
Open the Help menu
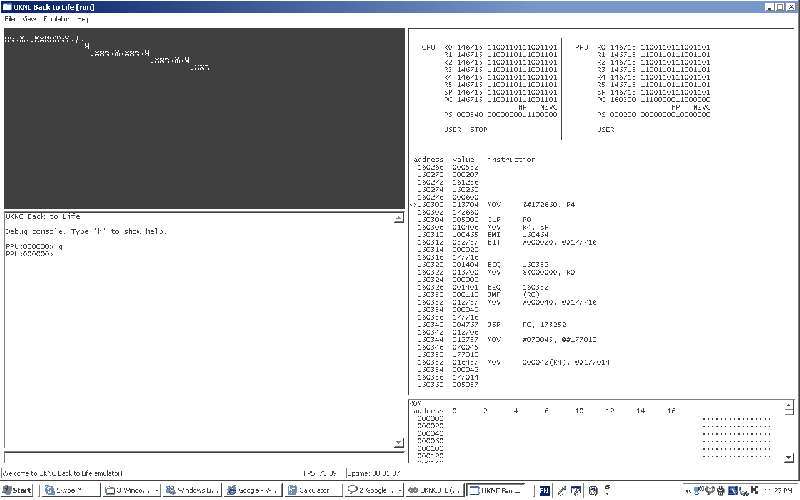(x=83, y=19)
